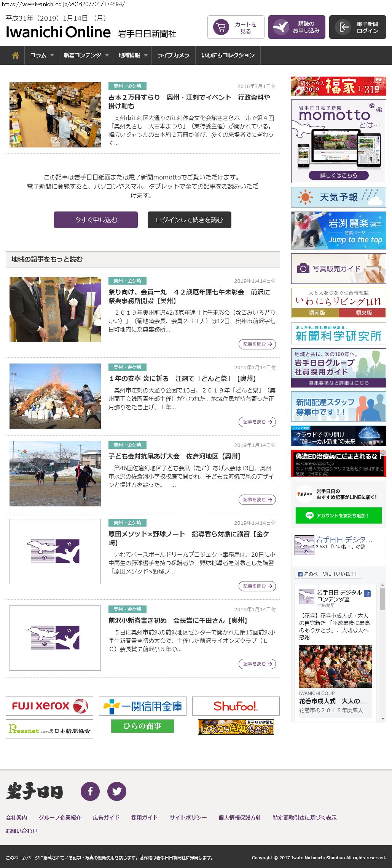Click the ログインして続きを読む button
The width and height of the screenshot is (392, 868).
pos(189,220)
